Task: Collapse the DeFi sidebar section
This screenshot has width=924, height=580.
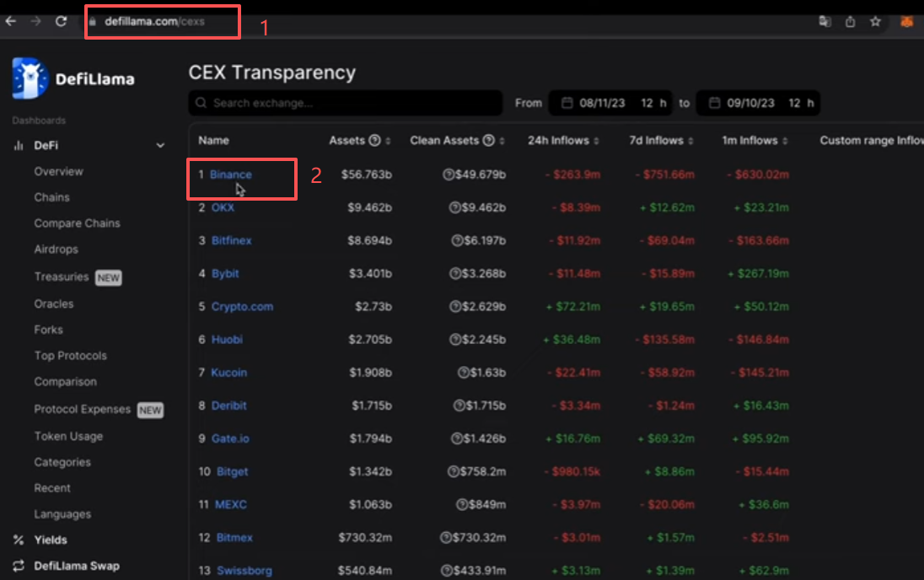Action: 160,145
